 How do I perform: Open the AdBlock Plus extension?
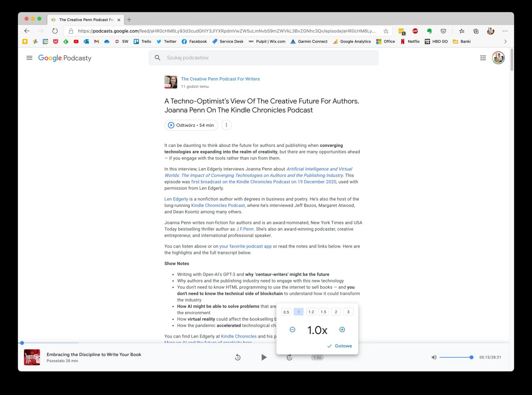point(415,31)
